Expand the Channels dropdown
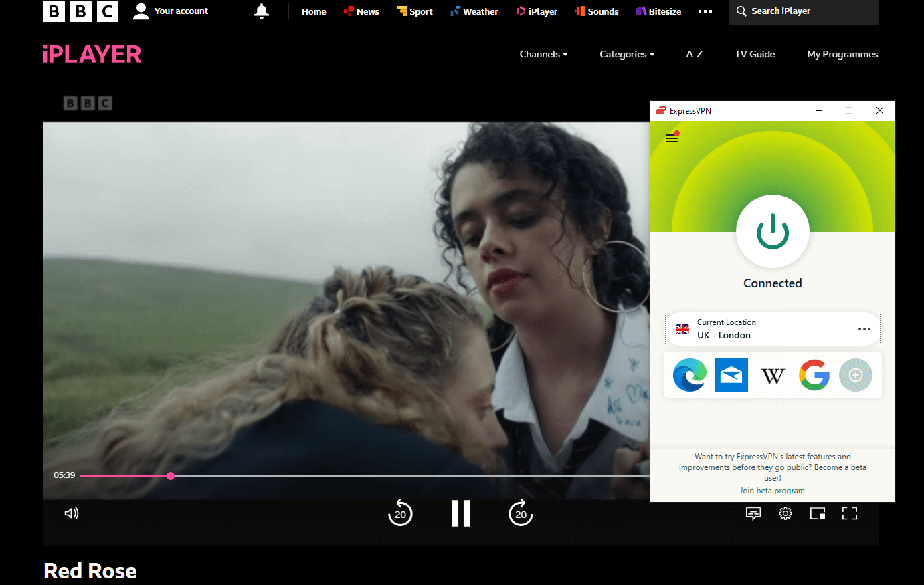Screen dimensions: 924x585 pyautogui.click(x=543, y=54)
